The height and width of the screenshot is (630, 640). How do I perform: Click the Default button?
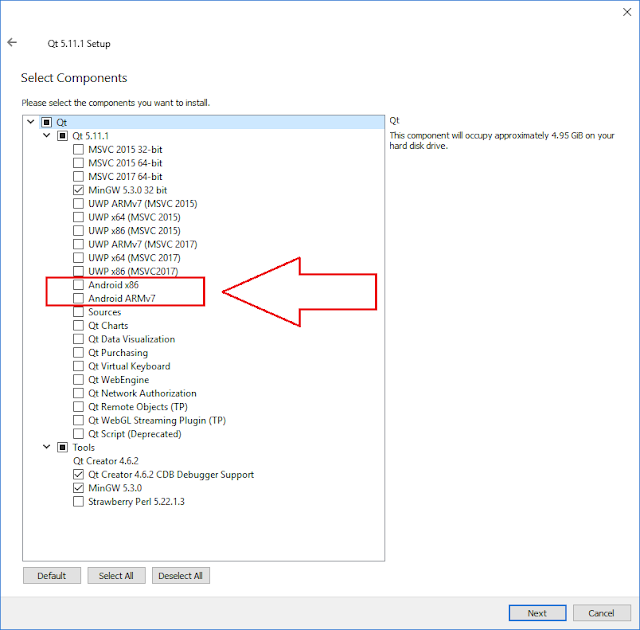(52, 575)
